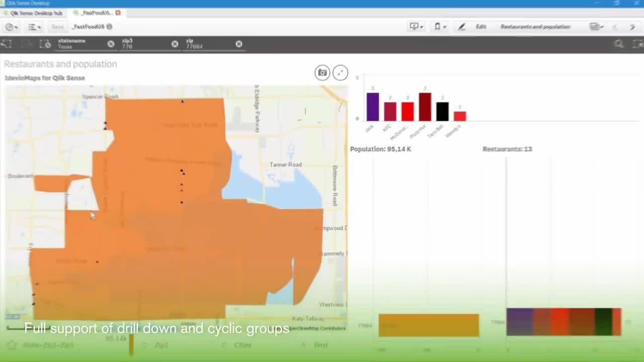The width and height of the screenshot is (644, 362).
Task: Click the IdevioMaps for Qlik Sense title
Action: click(45, 78)
